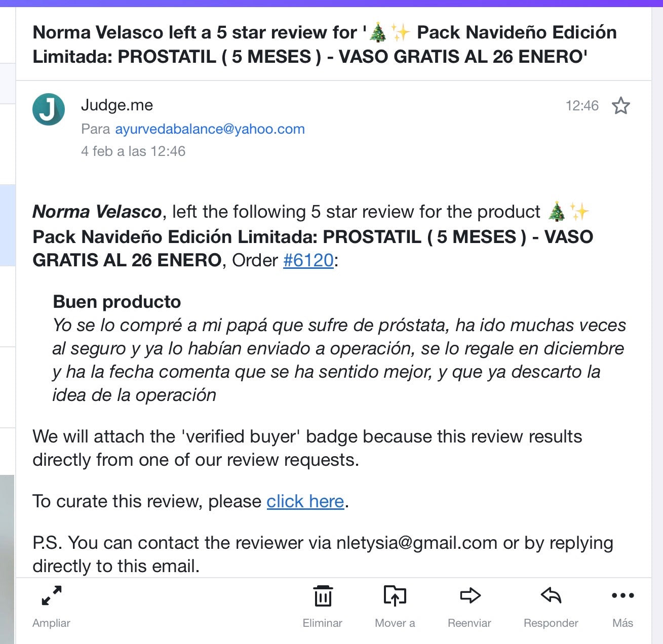Delete the email with the trash icon
This screenshot has width=663, height=644.
point(323,595)
